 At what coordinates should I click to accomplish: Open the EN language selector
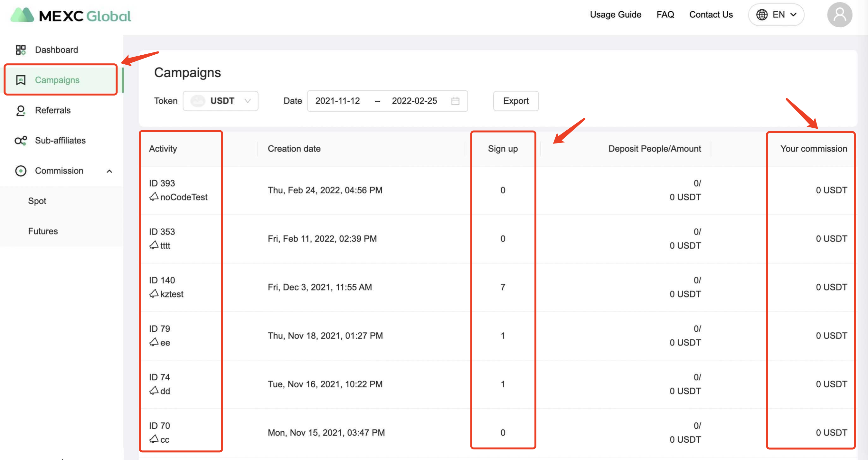[776, 15]
